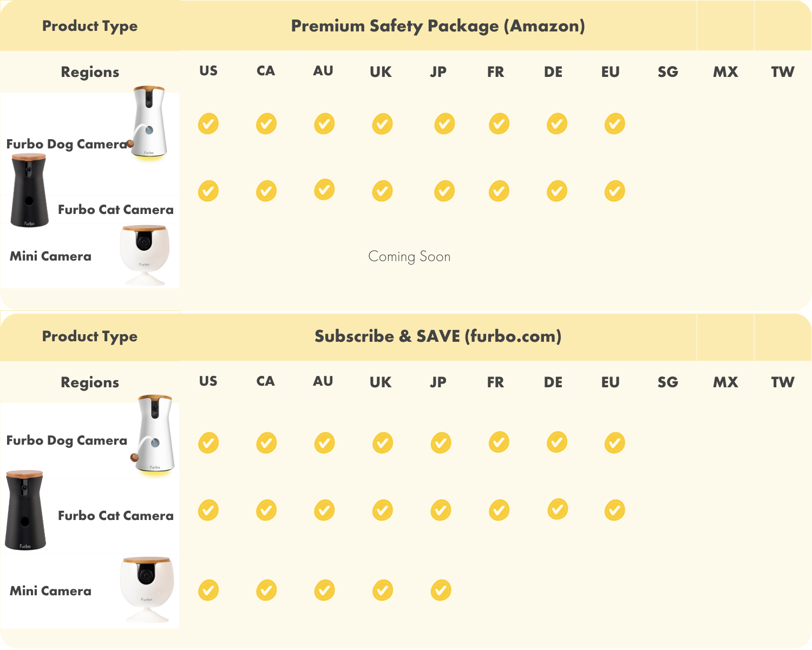Click the Premium Safety Package (Amazon) header
Image resolution: width=812 pixels, height=650 pixels.
click(438, 26)
